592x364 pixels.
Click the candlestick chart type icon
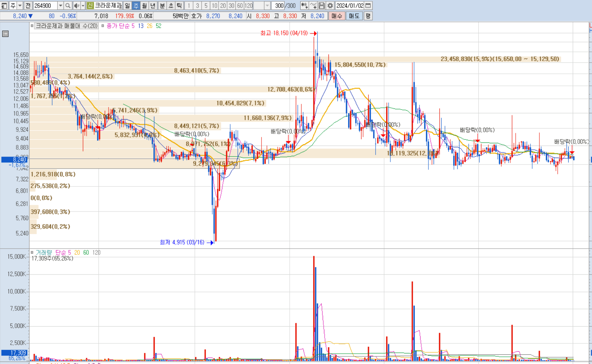tap(304, 5)
